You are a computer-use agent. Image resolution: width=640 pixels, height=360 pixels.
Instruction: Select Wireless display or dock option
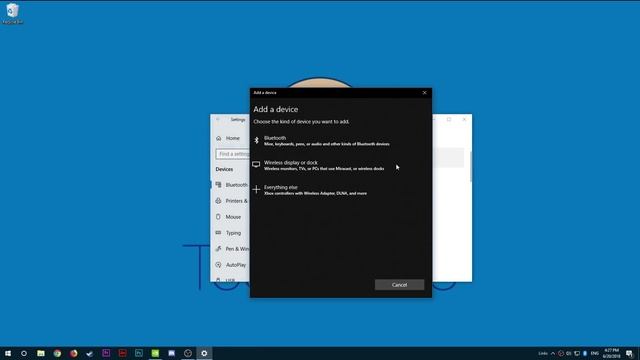[x=341, y=165]
